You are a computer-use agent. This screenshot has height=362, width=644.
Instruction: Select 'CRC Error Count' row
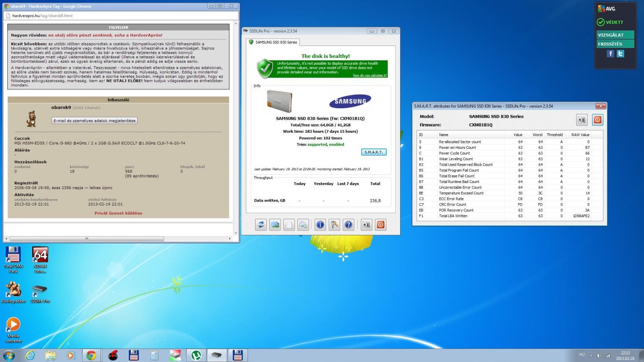tap(510, 204)
